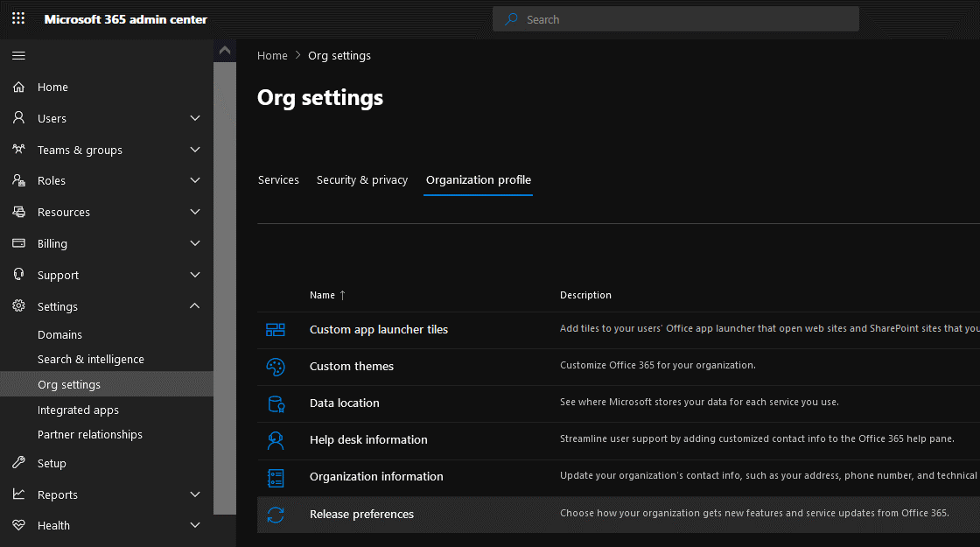This screenshot has width=980, height=547.
Task: Click the Organization information icon
Action: click(276, 477)
